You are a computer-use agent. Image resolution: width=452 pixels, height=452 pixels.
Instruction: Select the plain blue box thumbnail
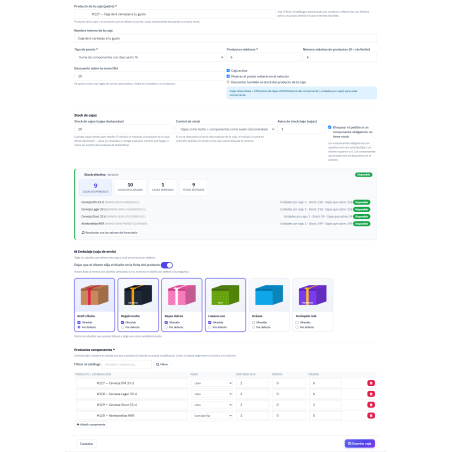point(269,295)
